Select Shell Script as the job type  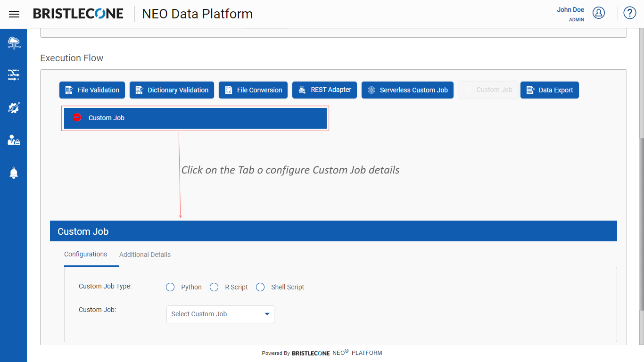260,287
